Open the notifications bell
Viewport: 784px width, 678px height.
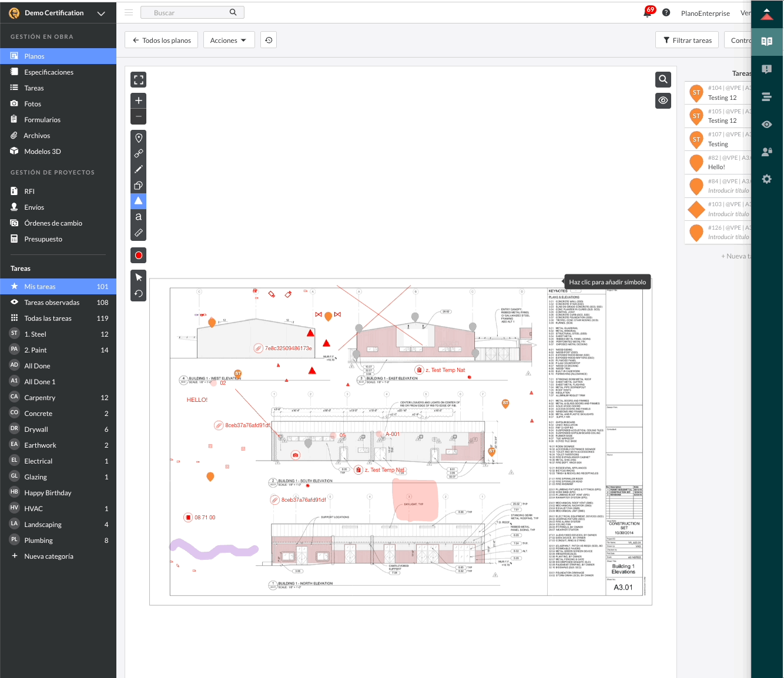tap(648, 12)
